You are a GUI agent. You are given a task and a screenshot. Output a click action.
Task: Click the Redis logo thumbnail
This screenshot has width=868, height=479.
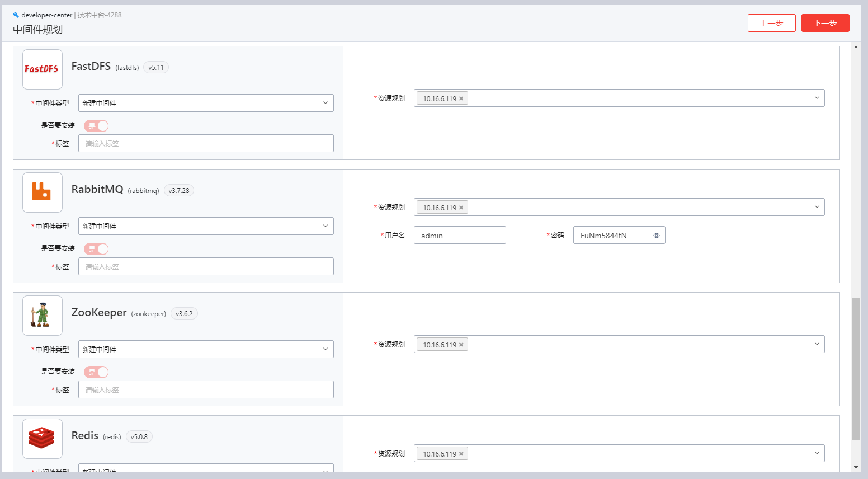[x=43, y=439]
